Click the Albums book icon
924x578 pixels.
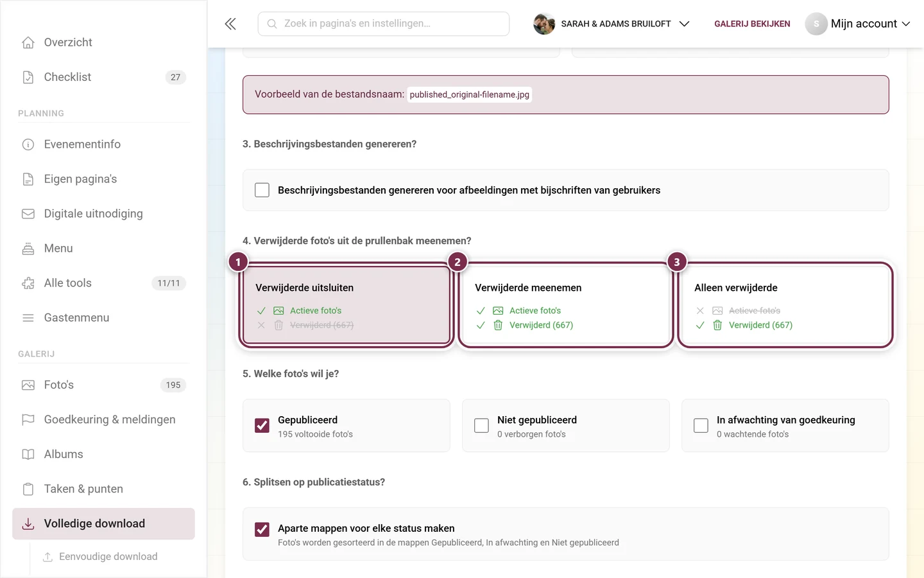point(28,455)
